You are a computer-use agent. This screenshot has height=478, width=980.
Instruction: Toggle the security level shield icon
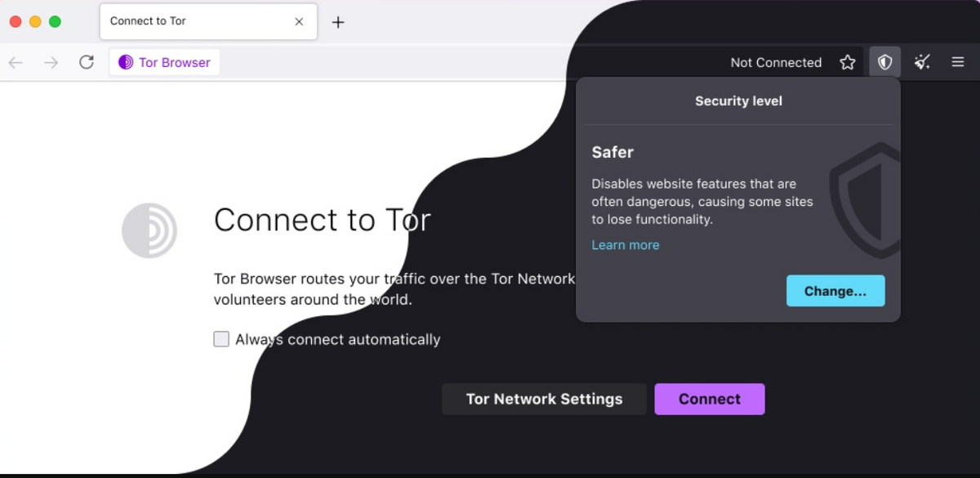click(884, 62)
